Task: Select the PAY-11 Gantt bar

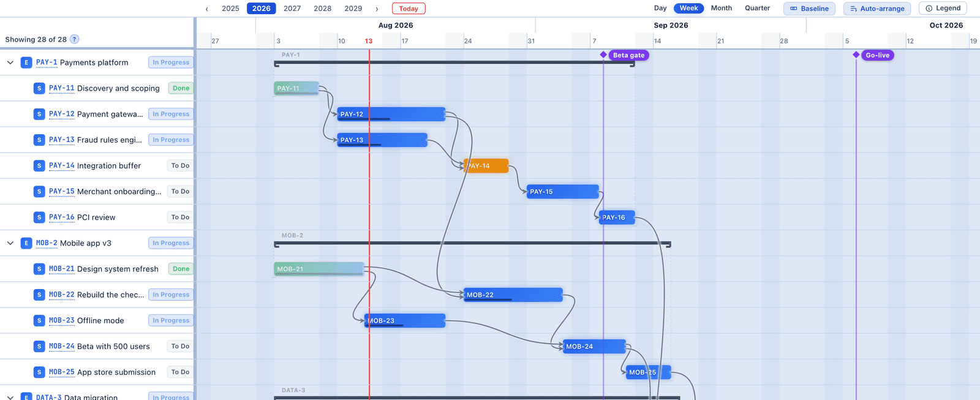Action: point(296,88)
